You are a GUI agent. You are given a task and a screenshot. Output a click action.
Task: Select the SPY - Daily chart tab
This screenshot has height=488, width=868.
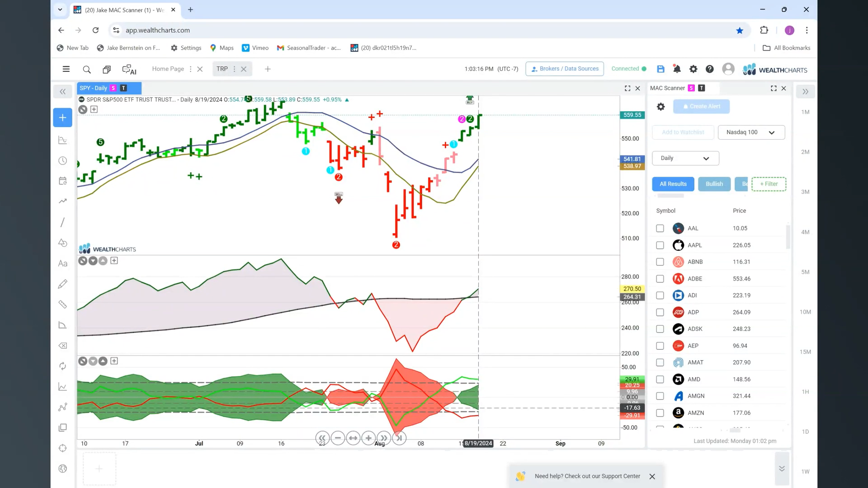109,88
